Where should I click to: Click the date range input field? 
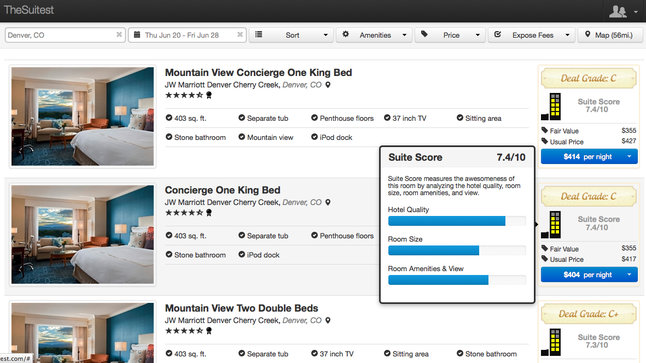pos(187,35)
